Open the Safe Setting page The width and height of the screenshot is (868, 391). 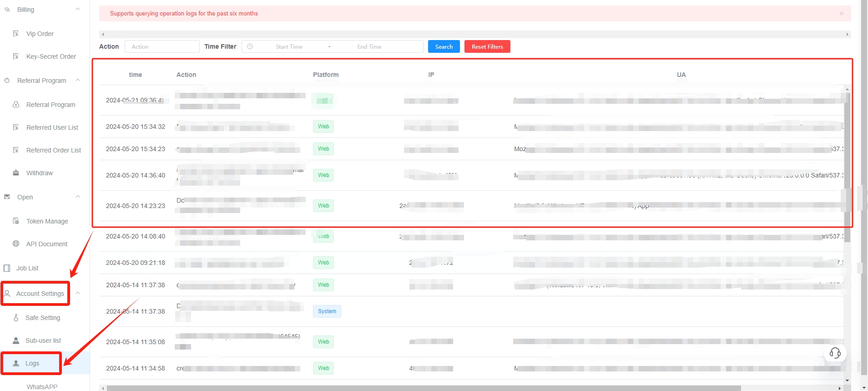click(43, 318)
